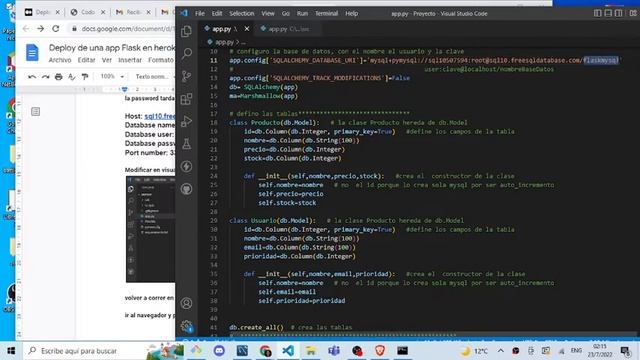This screenshot has height=360, width=640.
Task: Click line number 11 in the gutter
Action: pyautogui.click(x=214, y=60)
